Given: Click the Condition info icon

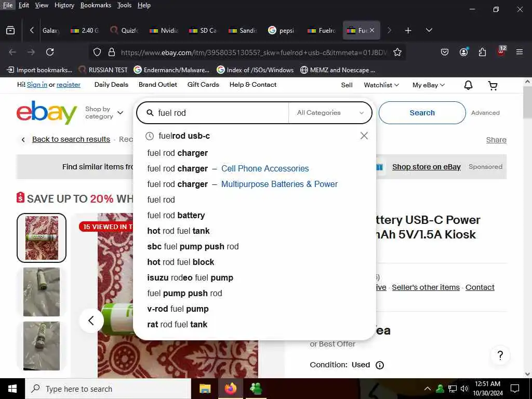Looking at the screenshot, I should click(x=380, y=365).
